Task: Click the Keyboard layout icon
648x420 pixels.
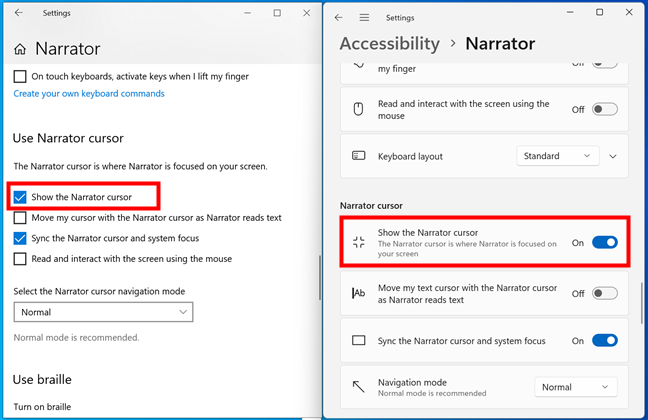Action: tap(358, 156)
